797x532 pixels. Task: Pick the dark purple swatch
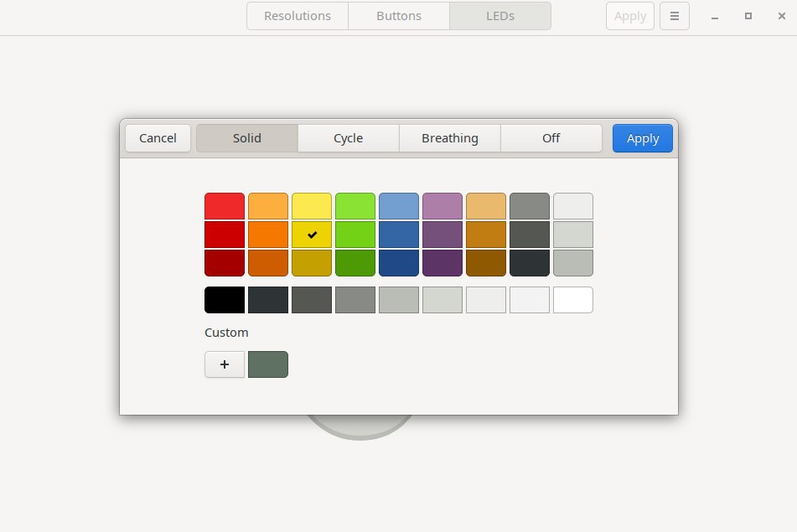pyautogui.click(x=442, y=263)
